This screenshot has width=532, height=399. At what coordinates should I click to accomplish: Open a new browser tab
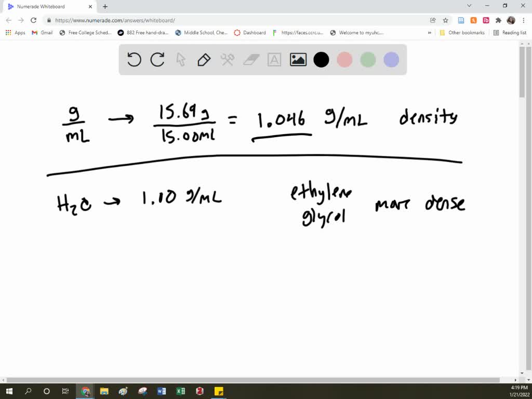pyautogui.click(x=105, y=7)
